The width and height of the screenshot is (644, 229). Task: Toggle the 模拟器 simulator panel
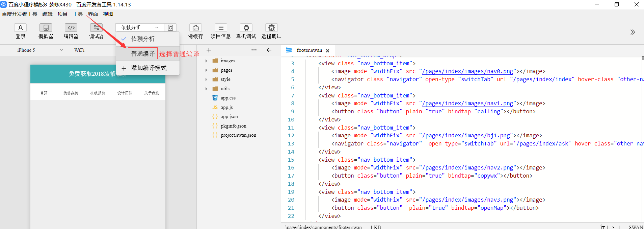46,28
